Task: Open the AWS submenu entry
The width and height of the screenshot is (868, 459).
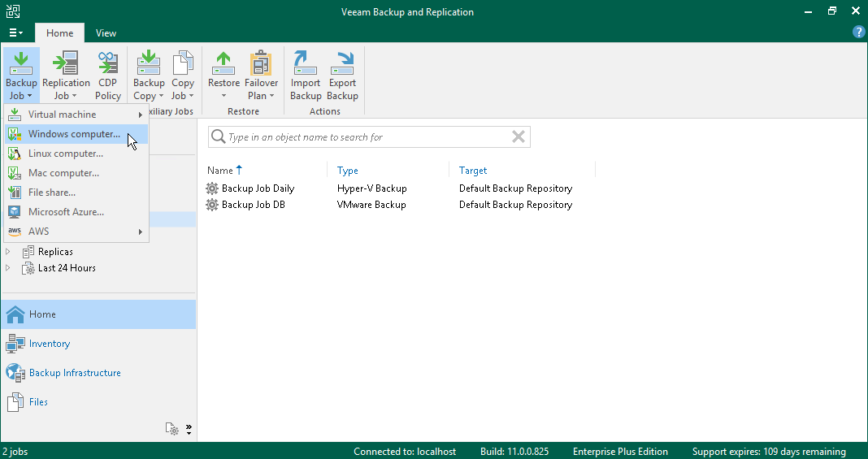Action: [x=76, y=232]
